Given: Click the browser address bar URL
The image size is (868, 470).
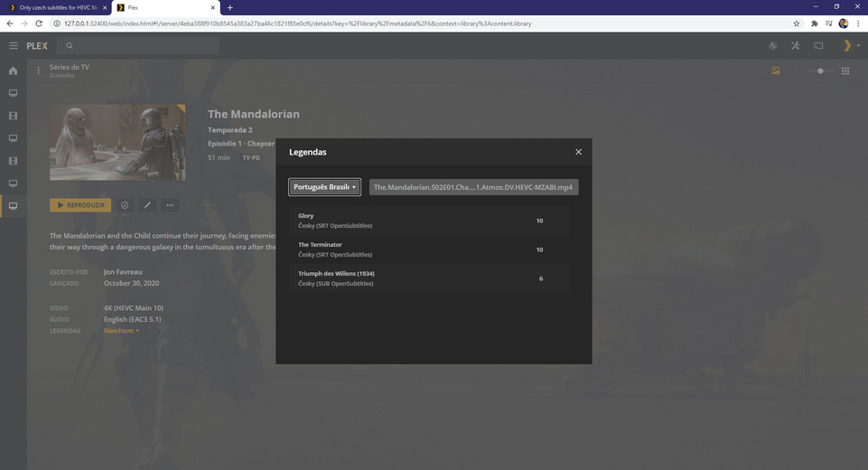Looking at the screenshot, I should tap(298, 23).
